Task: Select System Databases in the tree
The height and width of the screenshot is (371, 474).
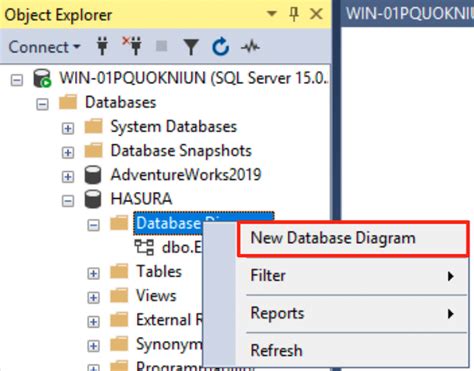Action: pos(174,127)
